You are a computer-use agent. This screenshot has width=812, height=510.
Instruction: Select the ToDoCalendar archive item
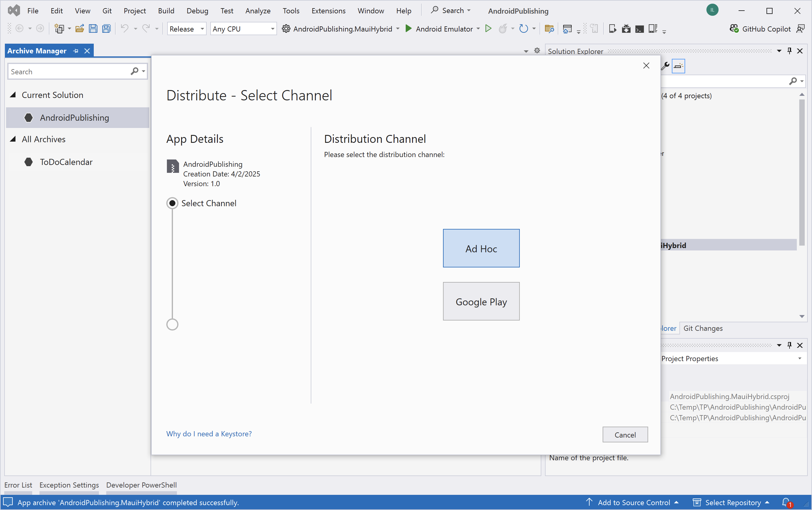pyautogui.click(x=78, y=162)
